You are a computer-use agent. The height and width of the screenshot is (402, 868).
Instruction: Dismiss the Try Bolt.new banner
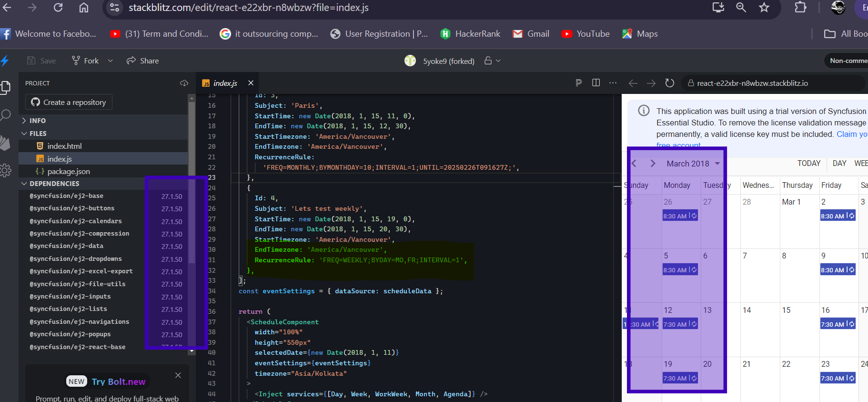pyautogui.click(x=178, y=375)
